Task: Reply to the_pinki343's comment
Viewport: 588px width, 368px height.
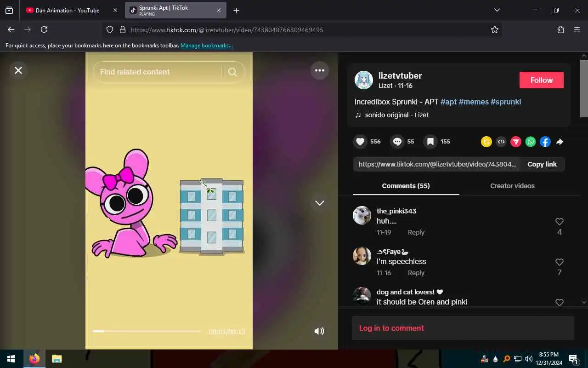Action: pos(416,232)
